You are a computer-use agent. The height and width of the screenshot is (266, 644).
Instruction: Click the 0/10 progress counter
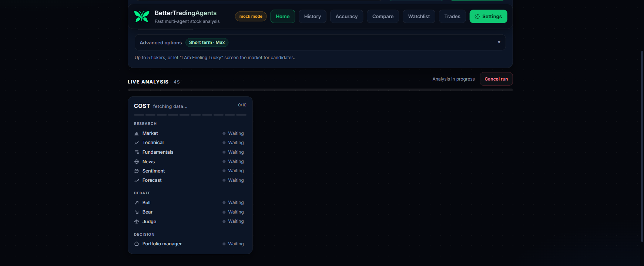click(x=242, y=105)
